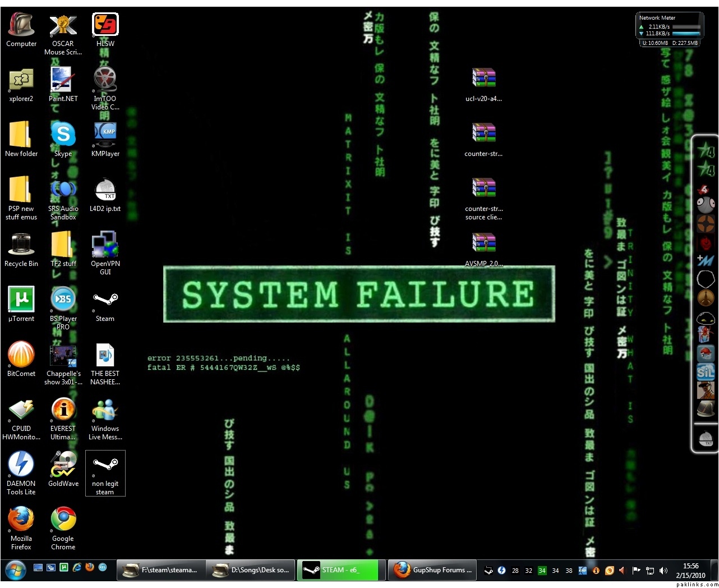Viewport: 719px width, 588px height.
Task: Open the KMPlayer desktop icon
Action: coord(105,135)
